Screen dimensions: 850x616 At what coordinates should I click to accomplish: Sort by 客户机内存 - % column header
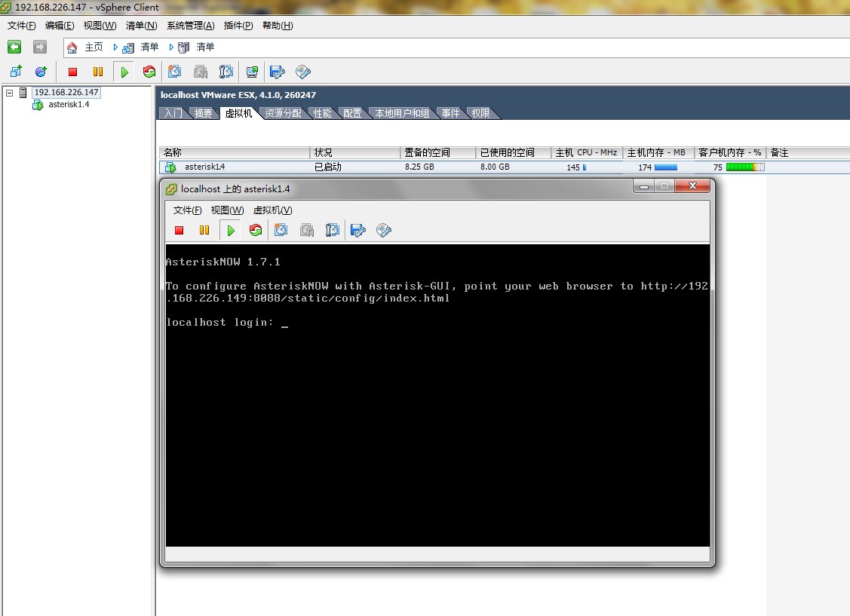point(729,153)
